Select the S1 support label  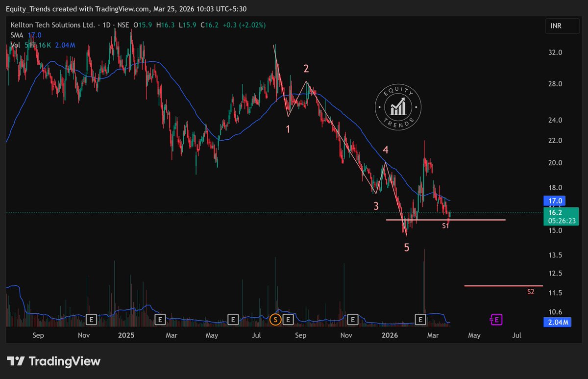[446, 226]
